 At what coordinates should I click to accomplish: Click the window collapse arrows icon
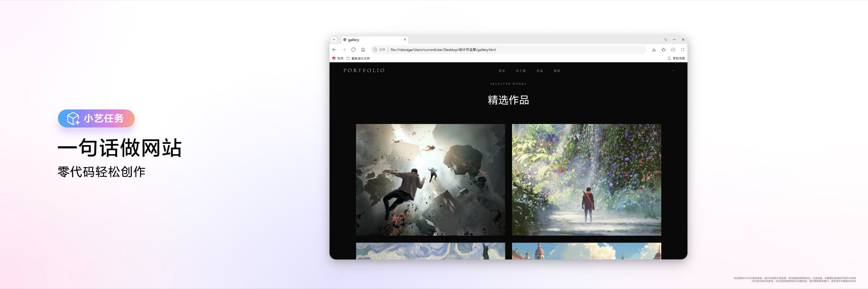point(665,40)
